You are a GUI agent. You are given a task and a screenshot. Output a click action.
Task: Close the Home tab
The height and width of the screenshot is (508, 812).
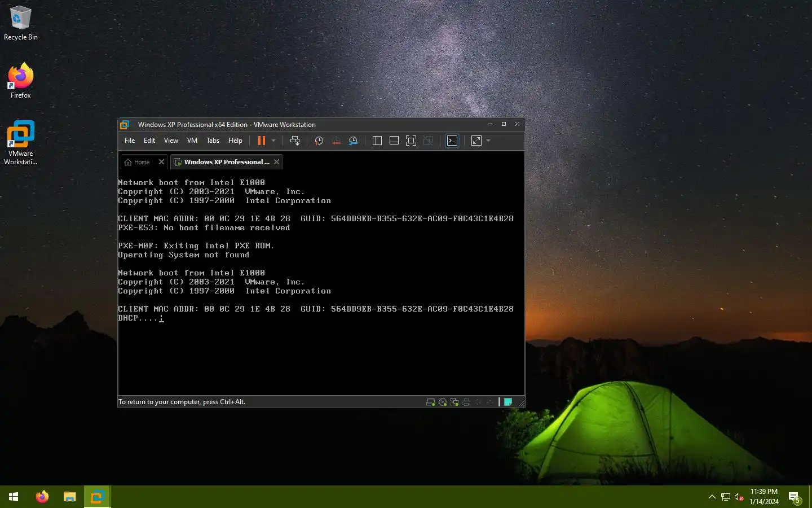pyautogui.click(x=161, y=162)
